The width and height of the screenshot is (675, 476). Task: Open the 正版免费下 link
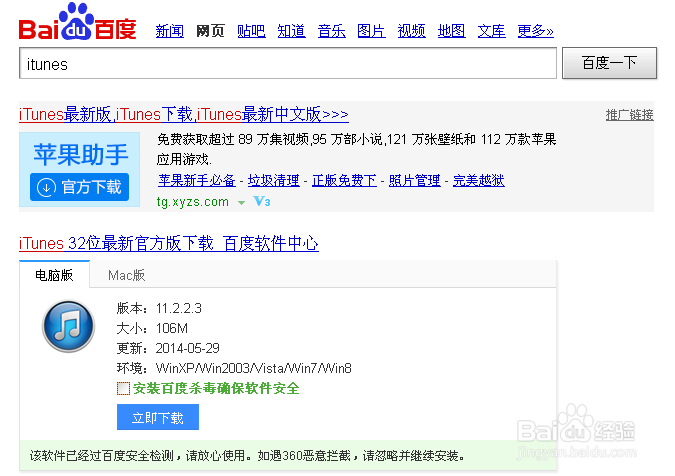pyautogui.click(x=344, y=180)
